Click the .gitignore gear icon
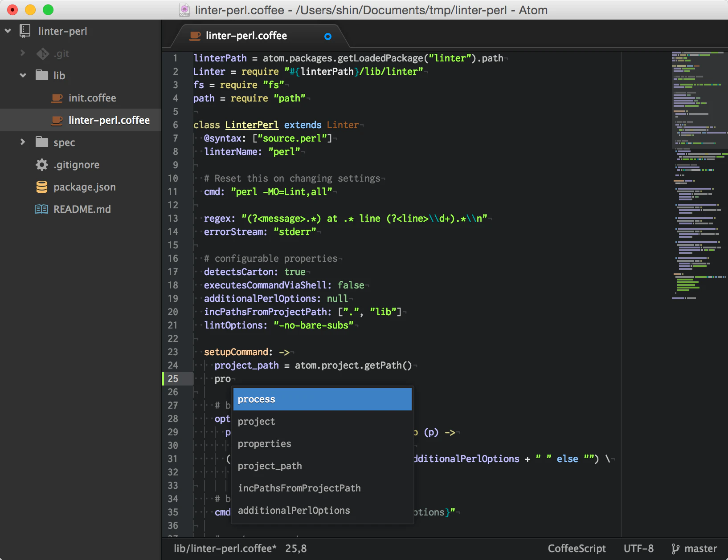The width and height of the screenshot is (728, 560). click(x=42, y=165)
